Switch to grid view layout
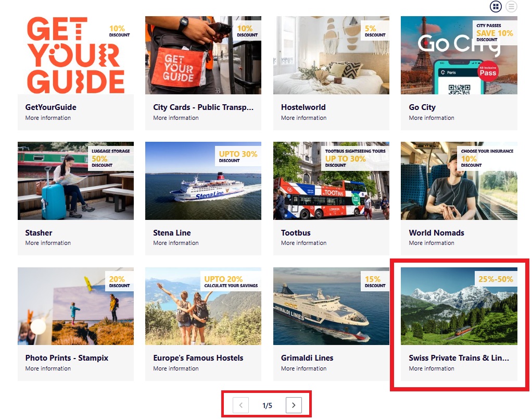Screen dimensions: 532x419 [496, 6]
